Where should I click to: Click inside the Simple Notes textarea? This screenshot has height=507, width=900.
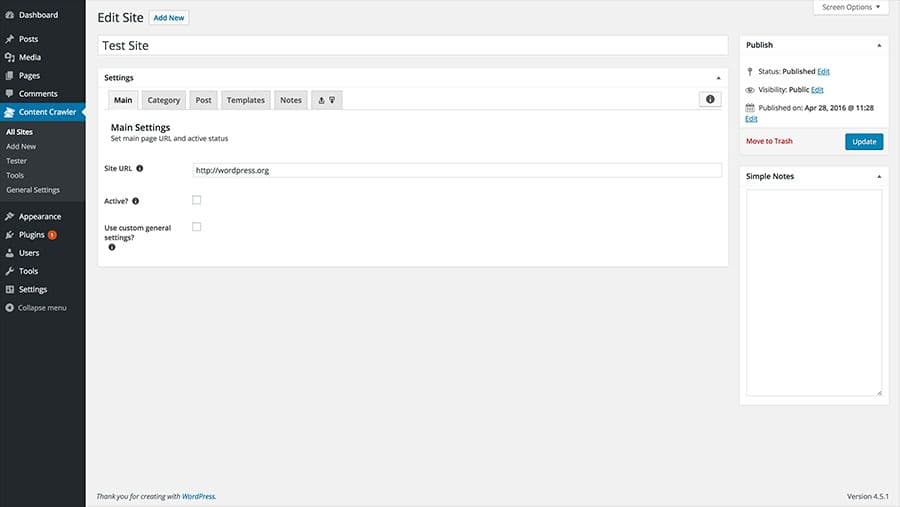pyautogui.click(x=814, y=292)
